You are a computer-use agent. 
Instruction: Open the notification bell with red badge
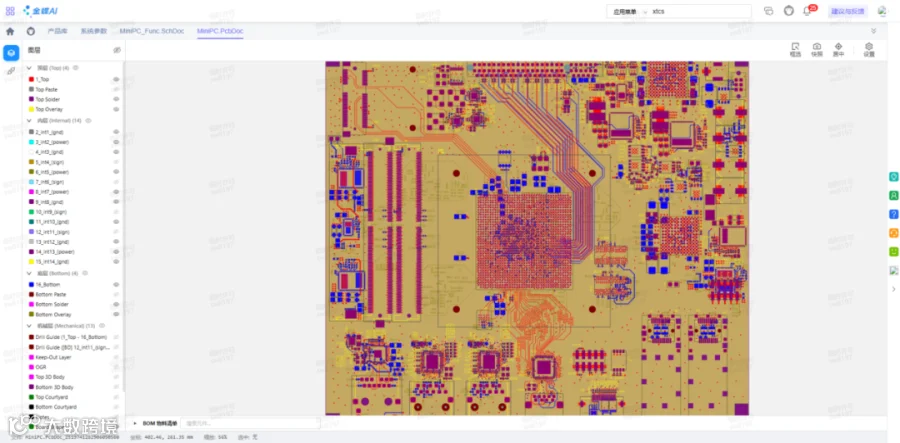click(x=807, y=11)
